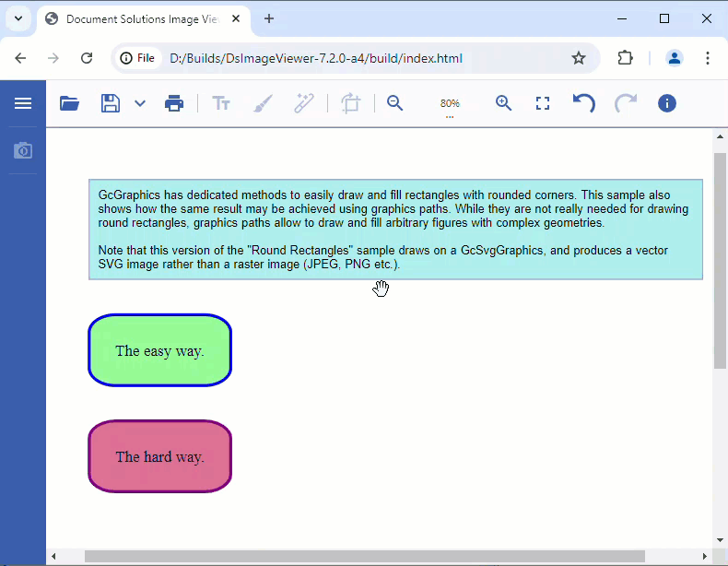
Task: Open browser Extensions puzzle icon
Action: click(626, 58)
